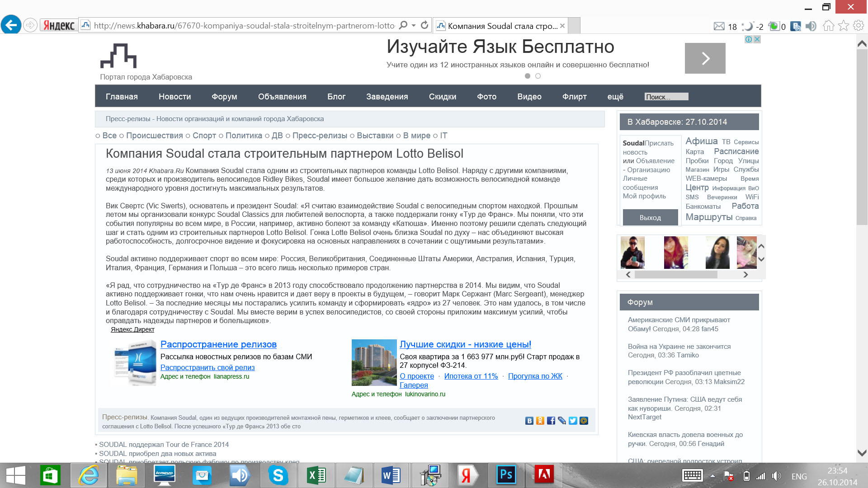Share article on Odnoklassniki

tap(540, 421)
